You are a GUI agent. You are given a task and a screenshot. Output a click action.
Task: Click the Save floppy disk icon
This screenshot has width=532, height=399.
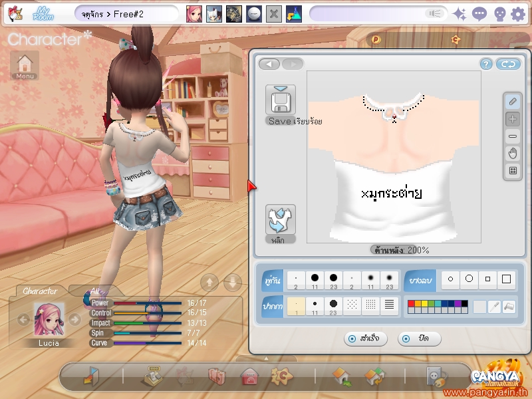click(281, 100)
